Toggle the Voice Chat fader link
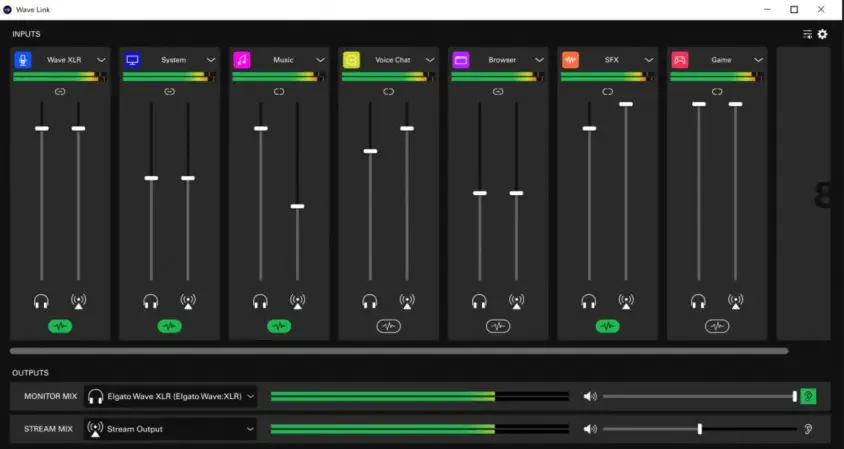This screenshot has width=844, height=449. (x=389, y=92)
